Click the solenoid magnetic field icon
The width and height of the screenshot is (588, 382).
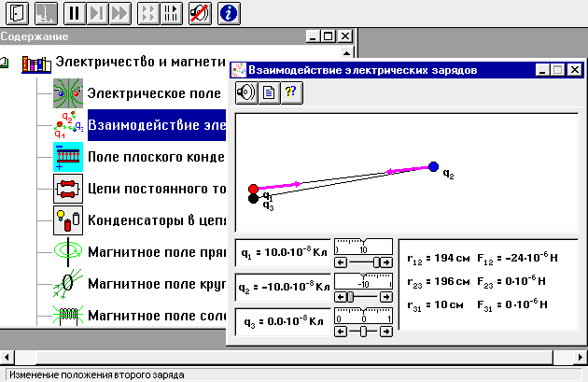pos(68,315)
